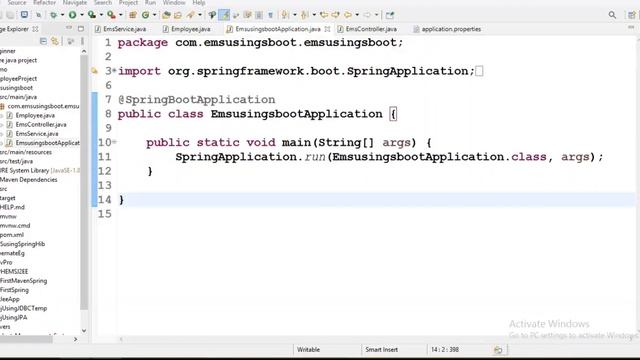The height and width of the screenshot is (360, 640).
Task: Click Package Explorer vertical scrollbar down arrow
Action: 84,331
